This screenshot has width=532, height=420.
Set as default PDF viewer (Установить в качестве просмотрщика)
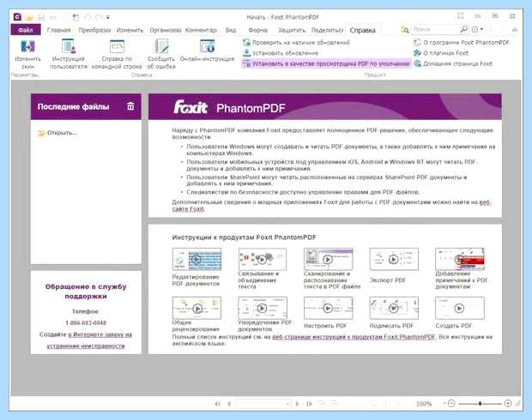[326, 63]
